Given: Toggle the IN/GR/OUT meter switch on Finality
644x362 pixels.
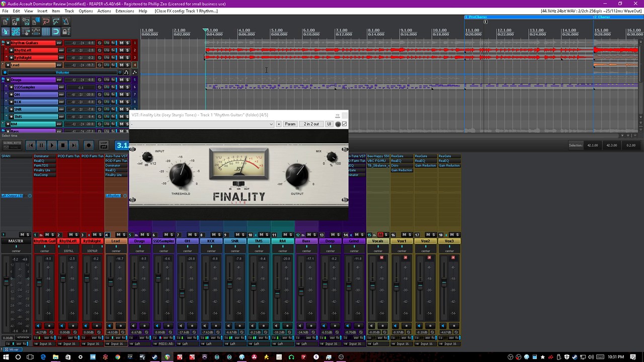Looking at the screenshot, I should [x=239, y=184].
